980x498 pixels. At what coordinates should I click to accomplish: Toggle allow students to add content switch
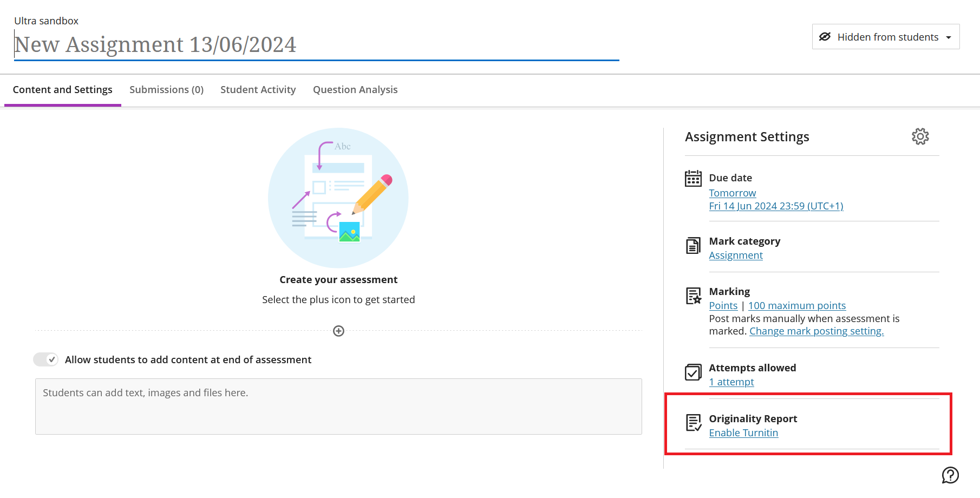pos(46,359)
